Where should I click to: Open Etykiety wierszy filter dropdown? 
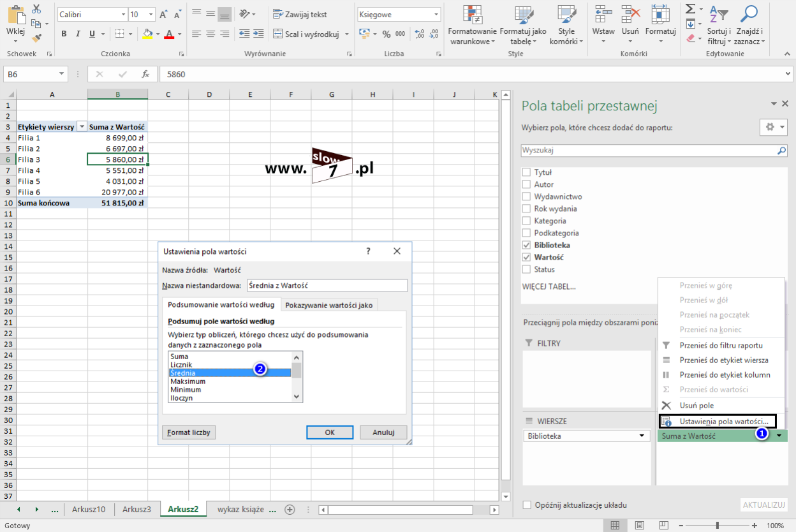pyautogui.click(x=81, y=127)
